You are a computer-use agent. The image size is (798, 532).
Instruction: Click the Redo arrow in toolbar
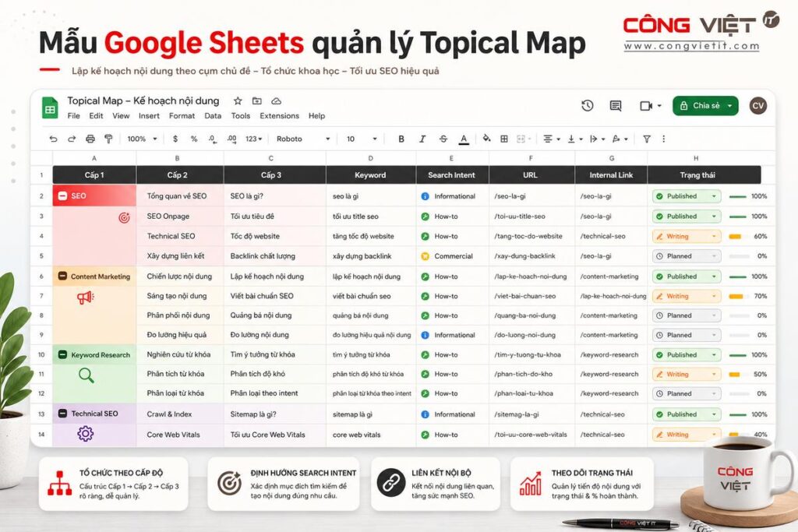[x=72, y=139]
